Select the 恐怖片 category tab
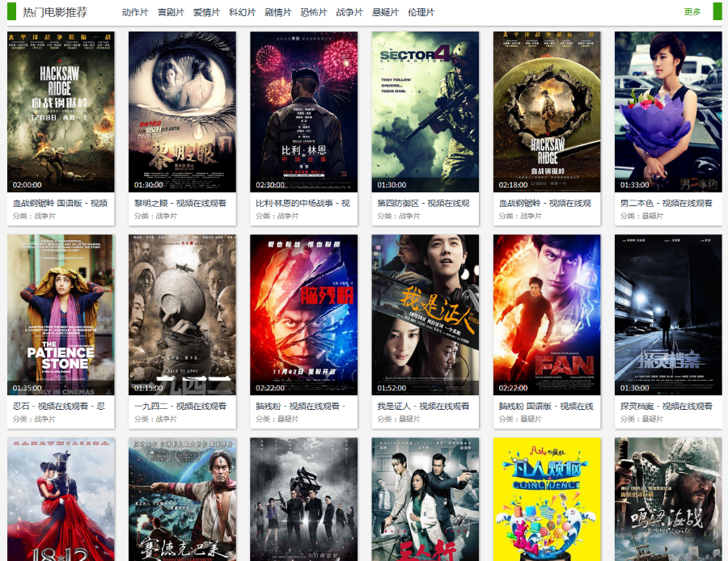This screenshot has height=561, width=728. pos(314,12)
